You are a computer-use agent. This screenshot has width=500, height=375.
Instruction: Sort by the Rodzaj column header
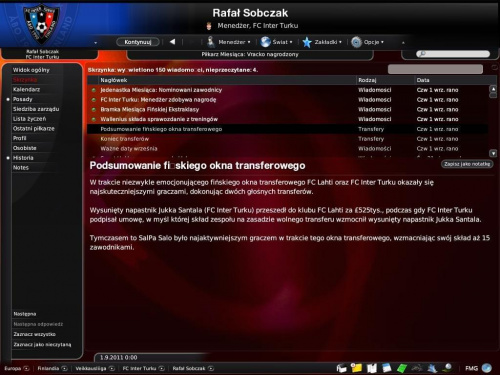pos(385,80)
